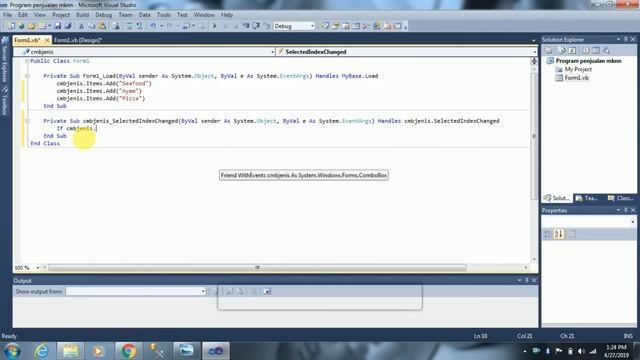Switch to the Form1.vb [Design] tab
640x360 pixels.
click(x=78, y=40)
